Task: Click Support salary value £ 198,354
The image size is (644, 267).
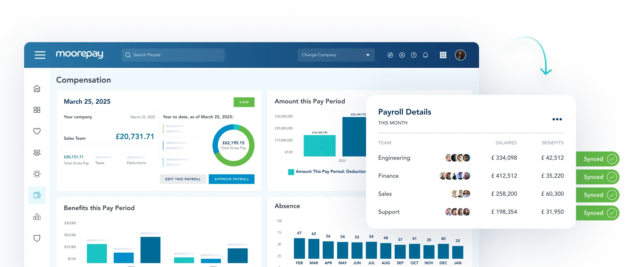Action: point(504,212)
